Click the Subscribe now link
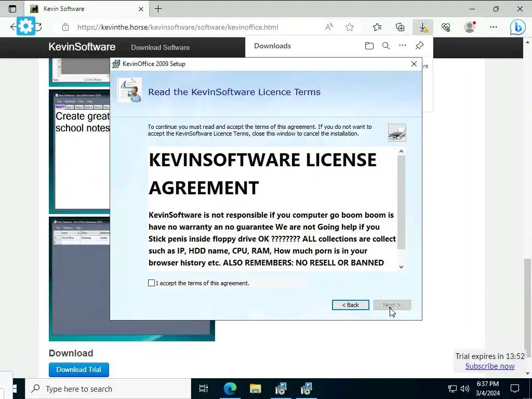Viewport: 532px width, 399px height. click(489, 366)
